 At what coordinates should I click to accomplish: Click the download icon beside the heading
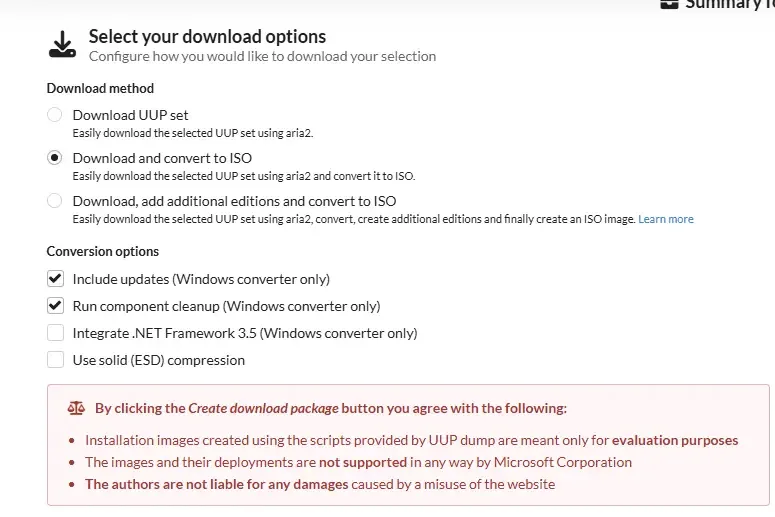pos(62,44)
